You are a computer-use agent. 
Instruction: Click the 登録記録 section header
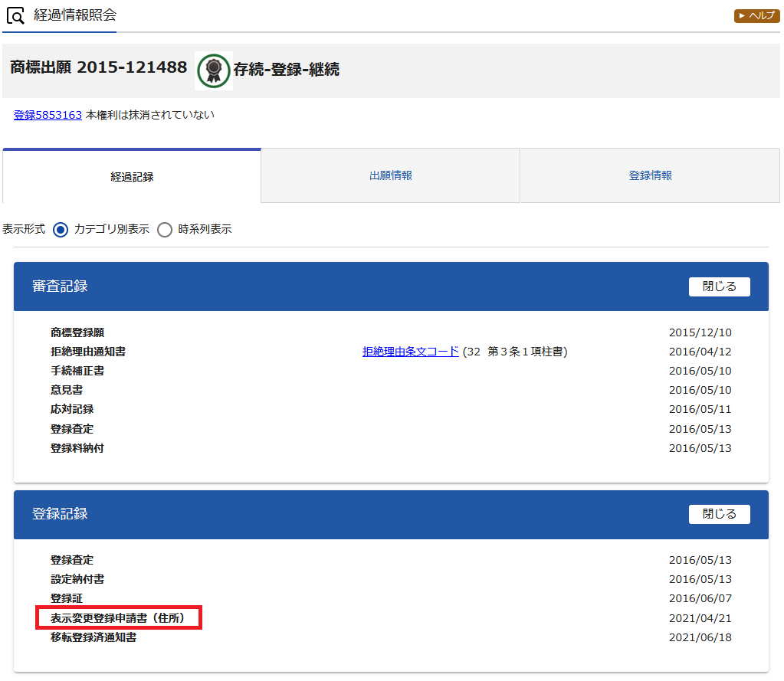point(391,514)
